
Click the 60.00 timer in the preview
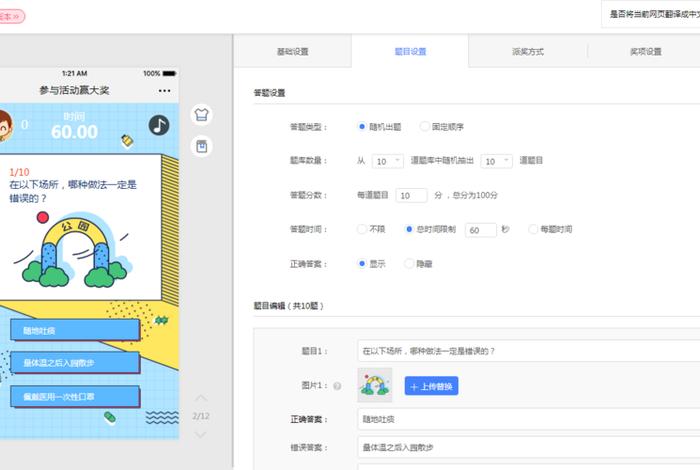[74, 132]
